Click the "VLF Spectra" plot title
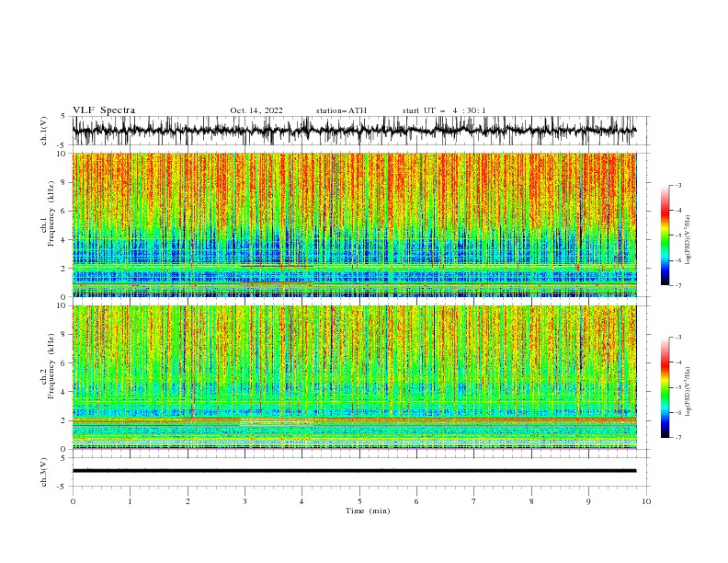 pyautogui.click(x=104, y=110)
